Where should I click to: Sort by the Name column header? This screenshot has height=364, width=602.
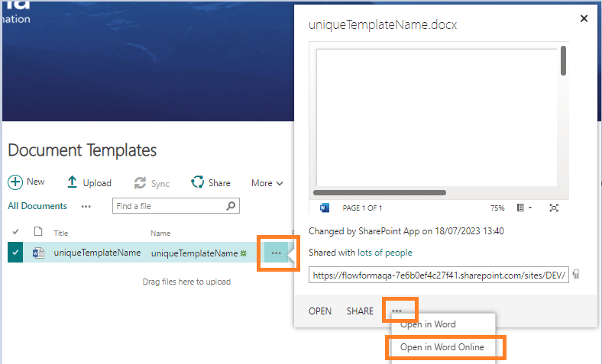[x=160, y=234]
